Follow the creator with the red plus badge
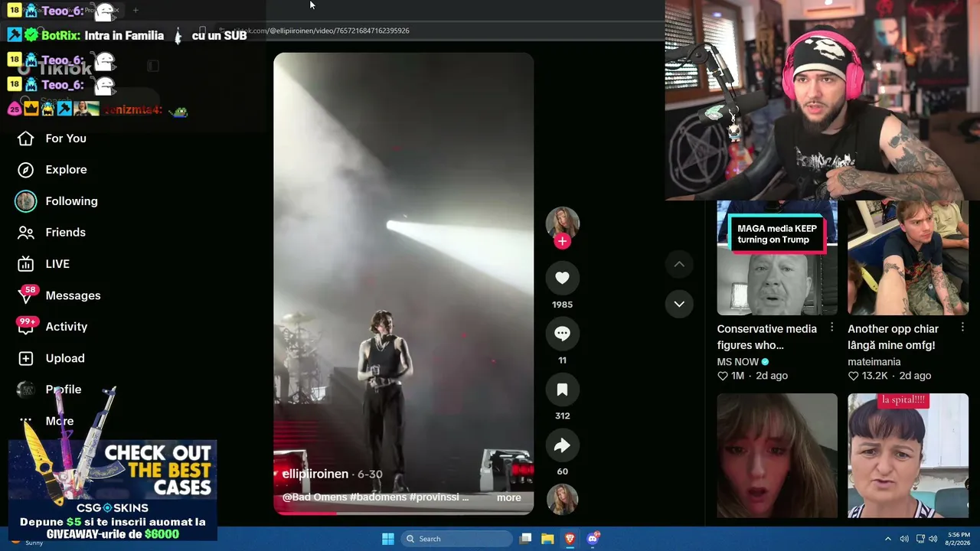980x551 pixels. click(x=562, y=242)
